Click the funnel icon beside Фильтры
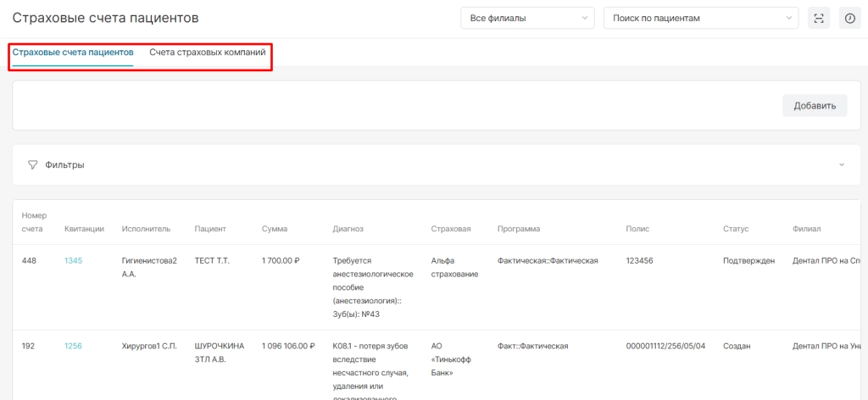 pos(33,164)
